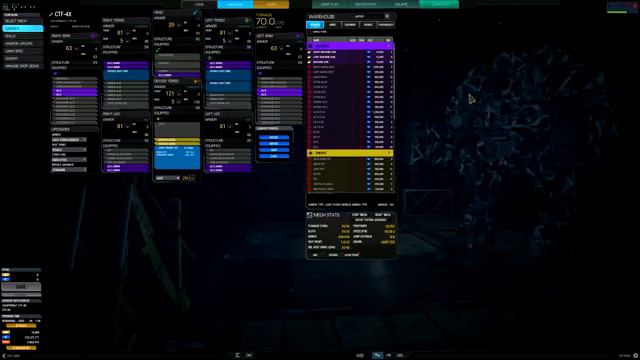Collapse the yellow Energy category header
The width and height of the screenshot is (640, 360).
pyautogui.click(x=350, y=153)
